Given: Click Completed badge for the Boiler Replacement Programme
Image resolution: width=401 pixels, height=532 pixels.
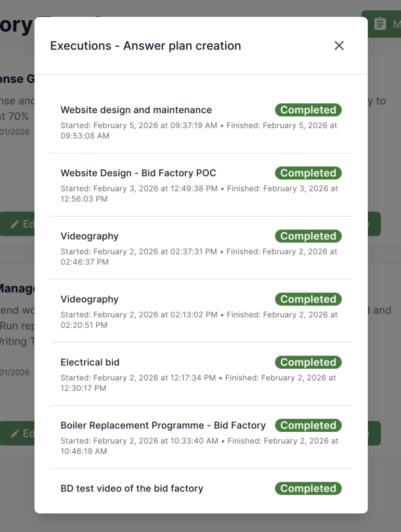Looking at the screenshot, I should point(308,425).
